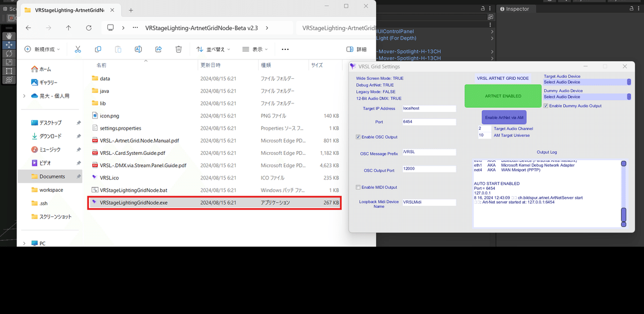The image size is (644, 314).
Task: Select the Transform tool in Unity toolbar
Action: click(x=9, y=79)
